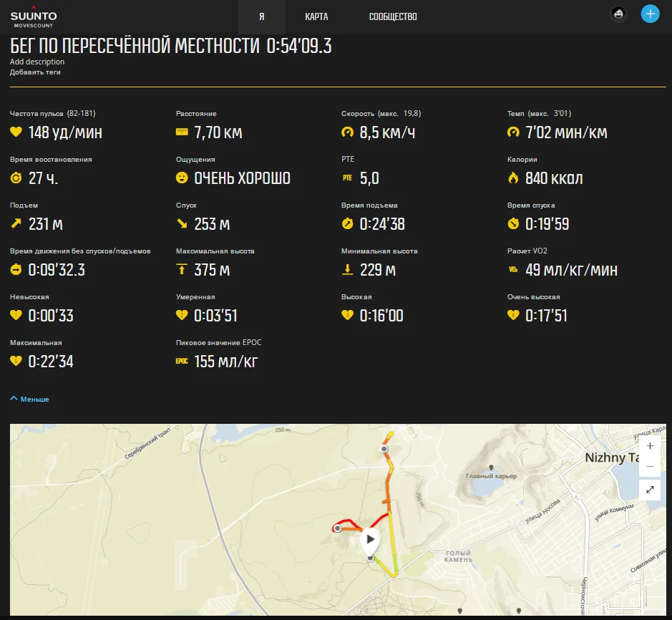Click the lap waypoint at the red route's west end

pos(338,528)
